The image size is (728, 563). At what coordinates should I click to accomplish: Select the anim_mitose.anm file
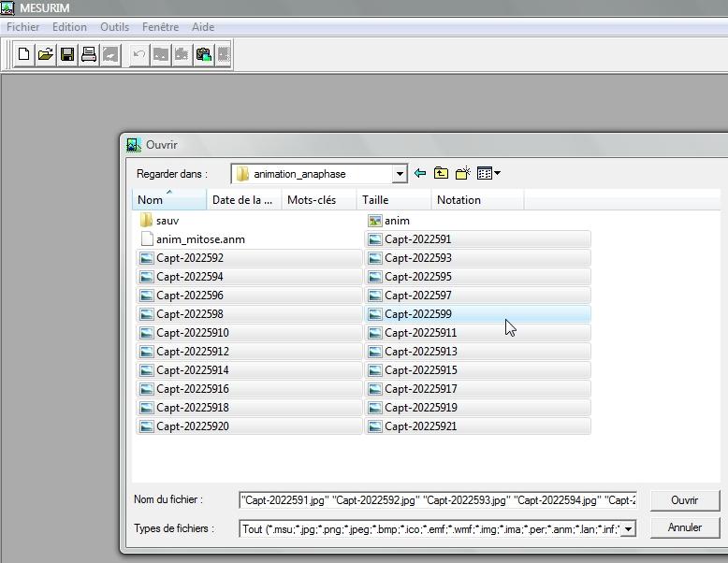click(x=199, y=239)
